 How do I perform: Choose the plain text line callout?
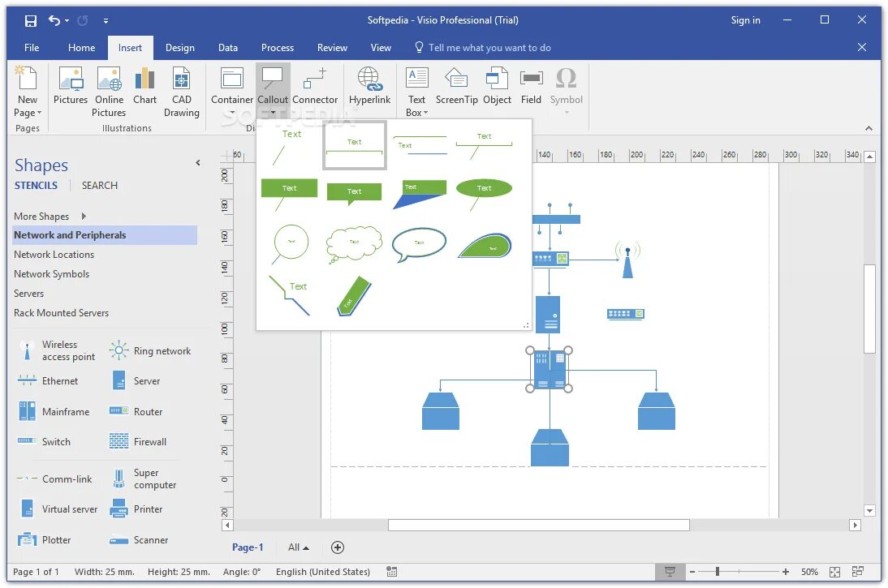click(289, 147)
